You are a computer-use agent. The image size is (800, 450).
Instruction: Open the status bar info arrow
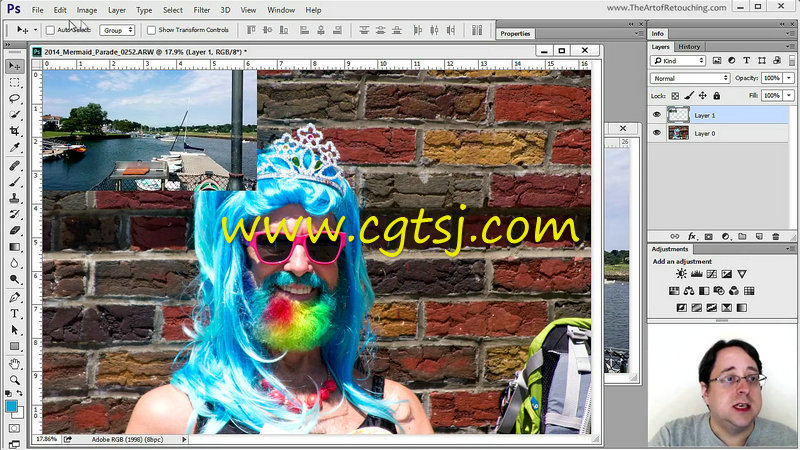(x=184, y=439)
